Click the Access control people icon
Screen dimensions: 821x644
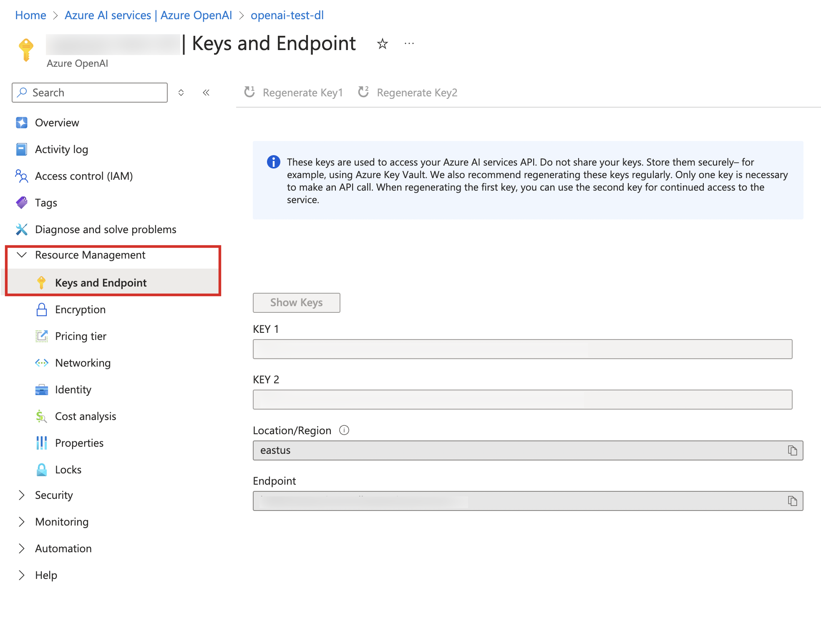coord(22,176)
